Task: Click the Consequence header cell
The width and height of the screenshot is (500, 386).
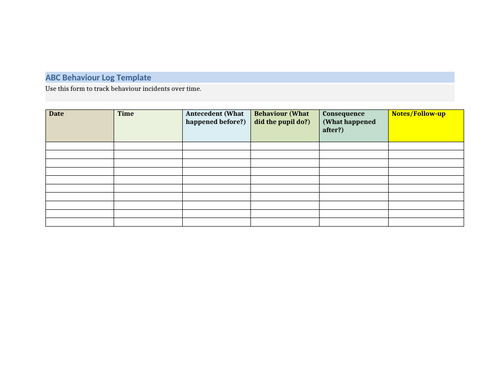Action: (354, 126)
